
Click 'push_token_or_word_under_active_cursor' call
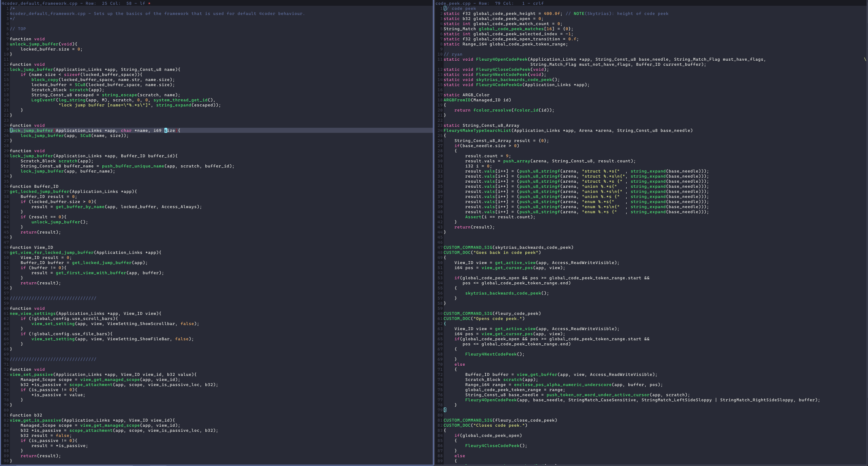tap(598, 395)
